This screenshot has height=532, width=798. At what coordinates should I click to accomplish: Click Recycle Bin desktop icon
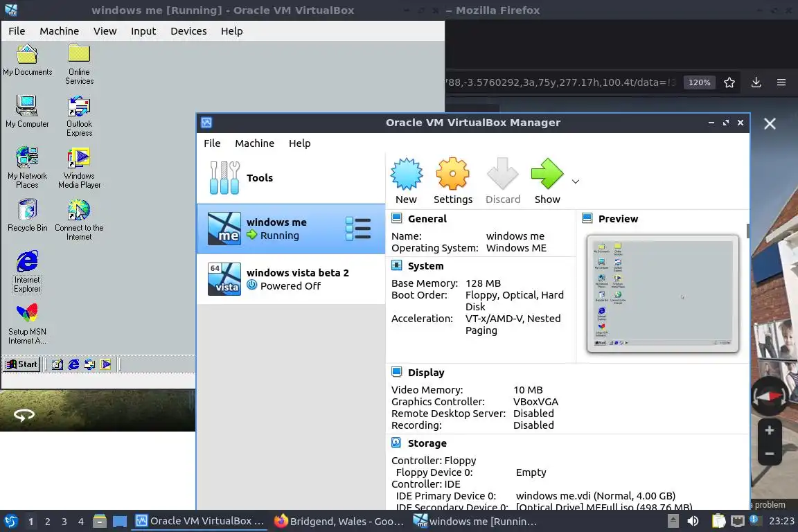click(28, 215)
